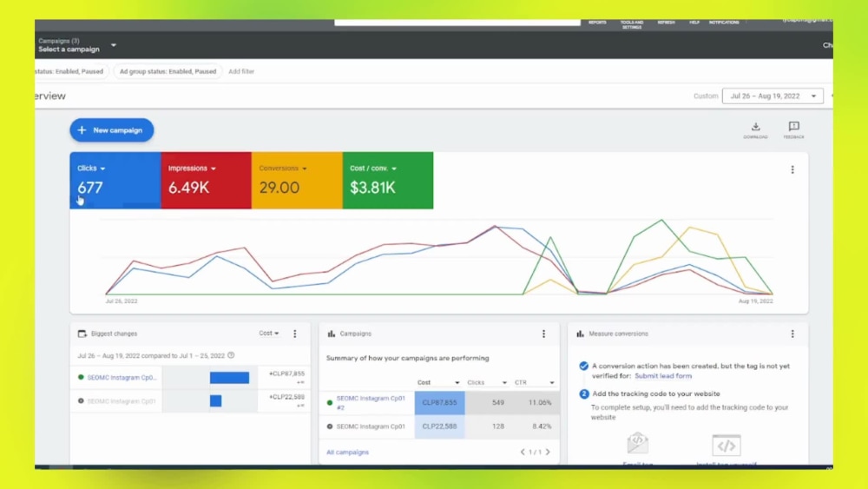This screenshot has height=489, width=868.
Task: Open the All campaigns link
Action: click(348, 453)
